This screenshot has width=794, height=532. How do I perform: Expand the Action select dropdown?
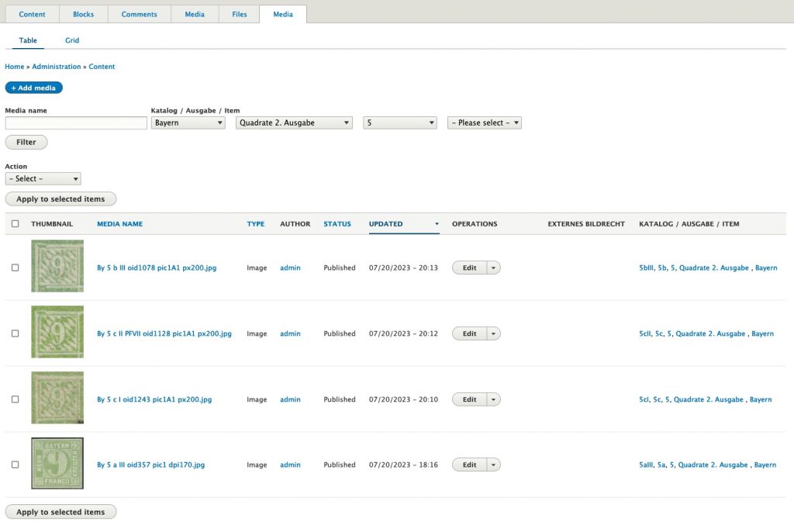[x=43, y=178]
